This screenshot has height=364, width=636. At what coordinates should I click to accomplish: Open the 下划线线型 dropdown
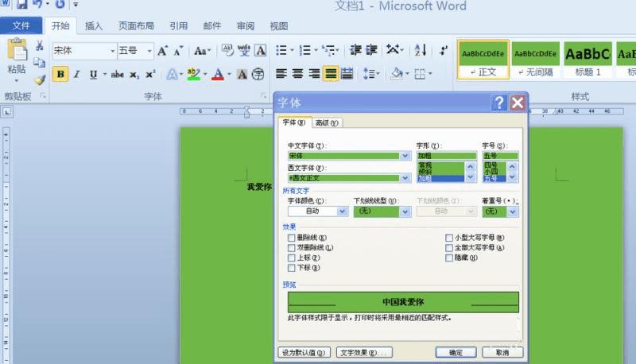point(405,211)
